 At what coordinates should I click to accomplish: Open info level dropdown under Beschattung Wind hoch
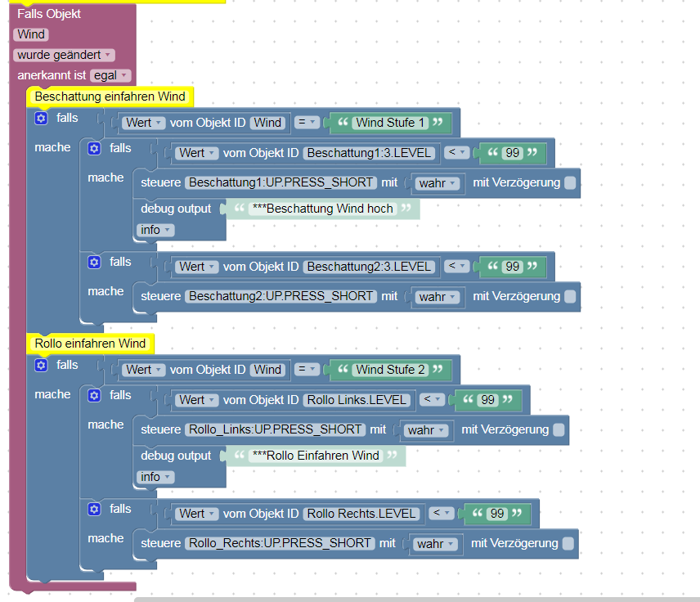(x=155, y=230)
